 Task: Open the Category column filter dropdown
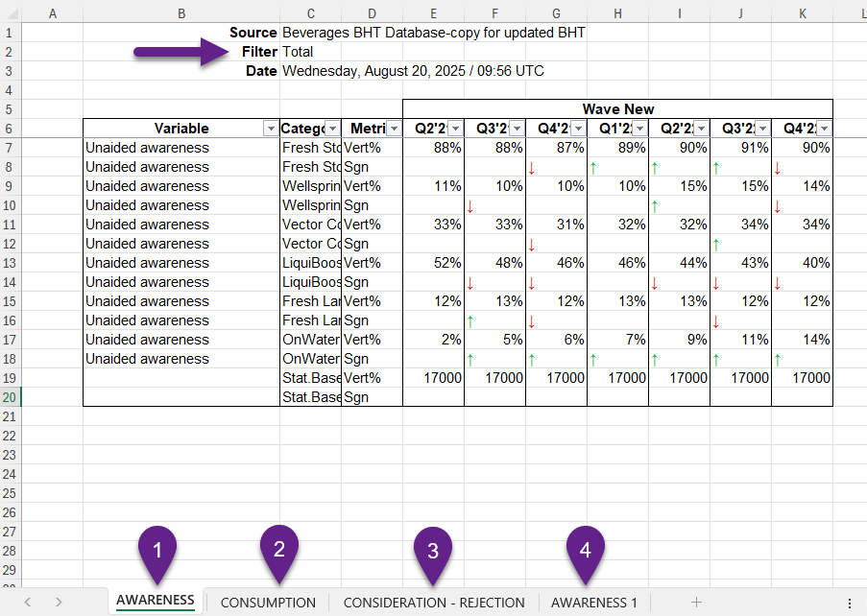coord(331,129)
